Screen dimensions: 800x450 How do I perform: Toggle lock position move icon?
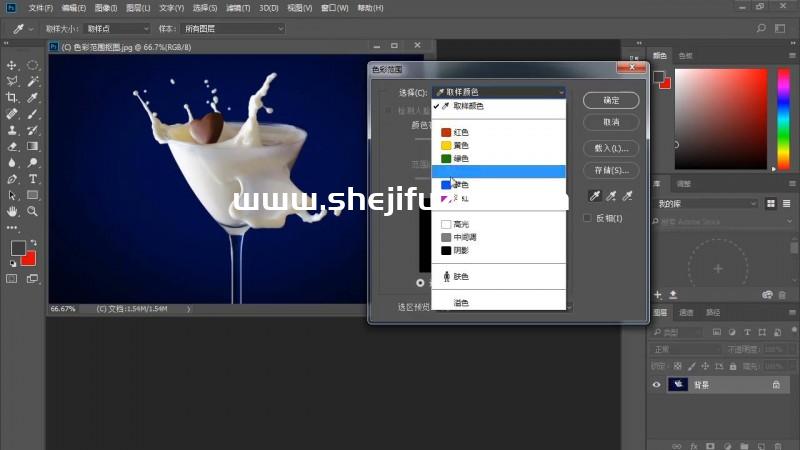point(705,366)
